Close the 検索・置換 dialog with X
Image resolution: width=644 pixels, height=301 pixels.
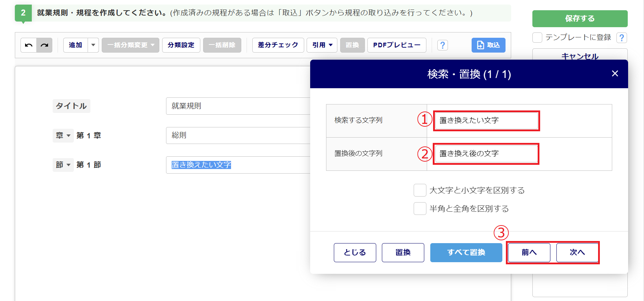click(615, 73)
